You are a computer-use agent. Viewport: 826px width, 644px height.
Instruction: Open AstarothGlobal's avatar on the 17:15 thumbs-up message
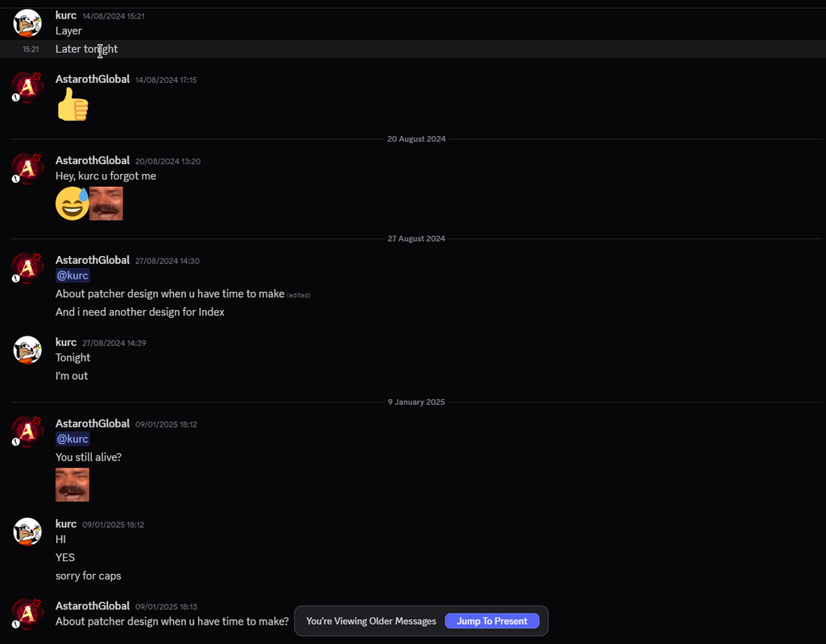[x=27, y=87]
